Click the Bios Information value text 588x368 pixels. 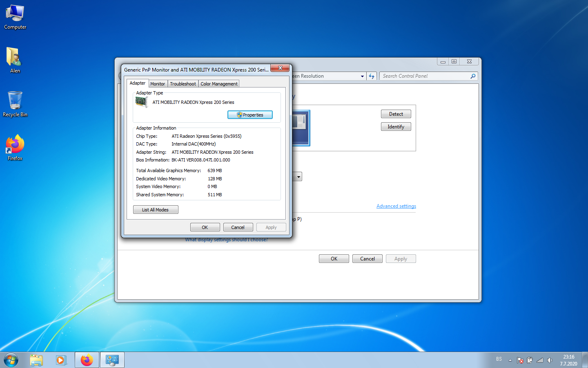pos(201,160)
